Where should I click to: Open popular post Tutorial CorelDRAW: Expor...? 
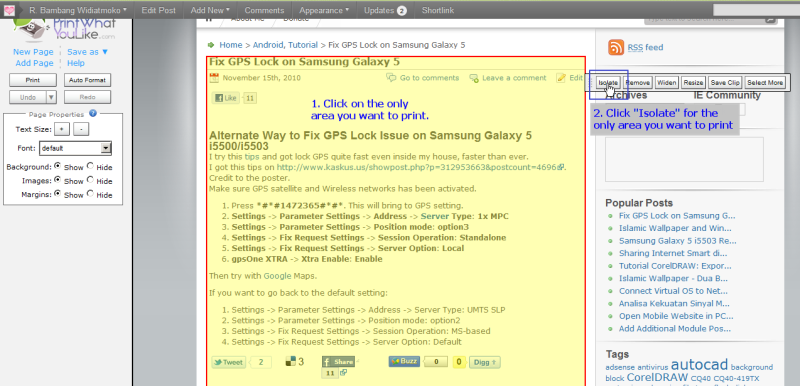675,266
